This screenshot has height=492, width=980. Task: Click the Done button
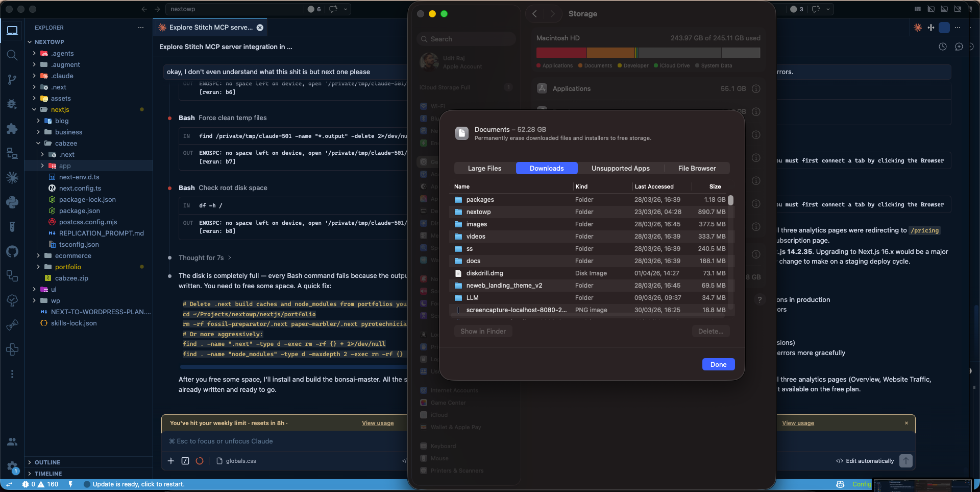(x=718, y=364)
